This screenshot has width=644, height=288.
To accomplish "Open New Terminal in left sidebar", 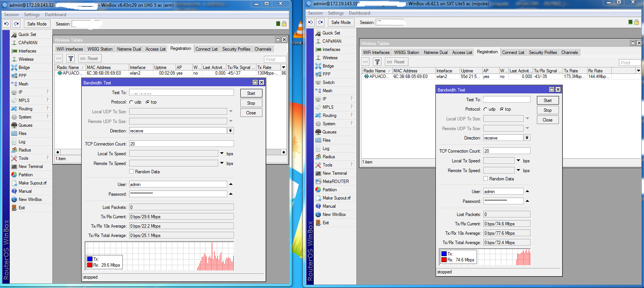I will click(x=30, y=166).
